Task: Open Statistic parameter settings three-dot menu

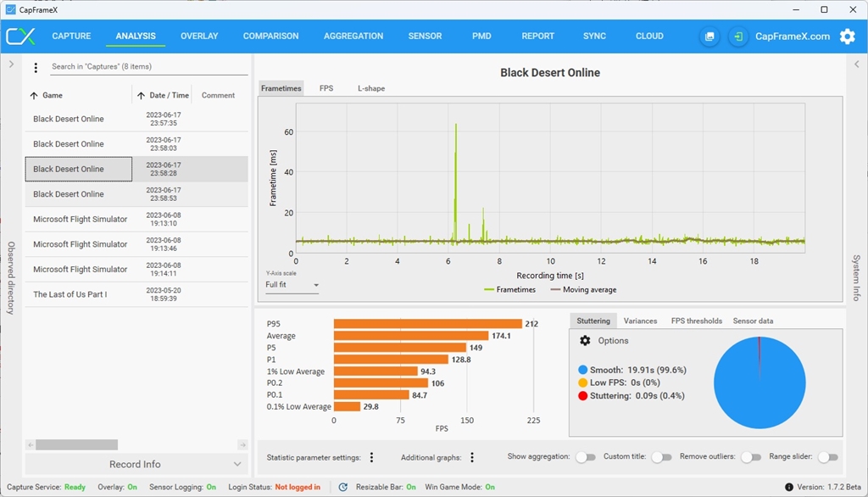Action: 371,457
